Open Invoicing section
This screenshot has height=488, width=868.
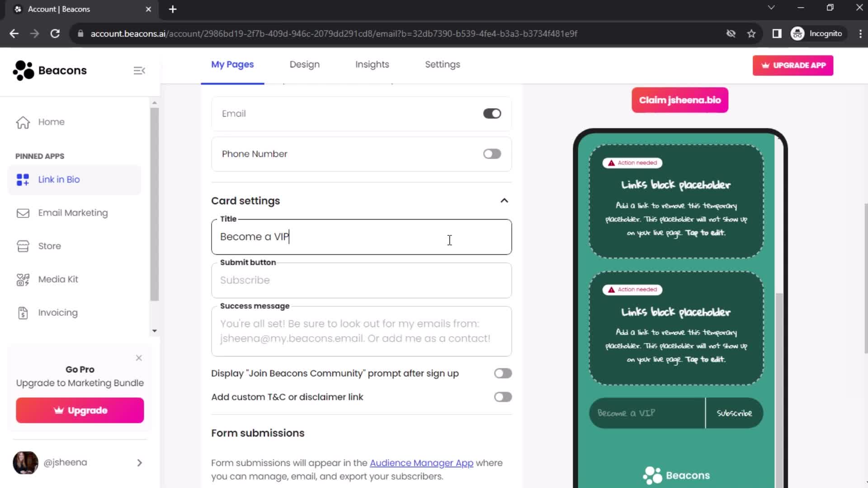(58, 312)
